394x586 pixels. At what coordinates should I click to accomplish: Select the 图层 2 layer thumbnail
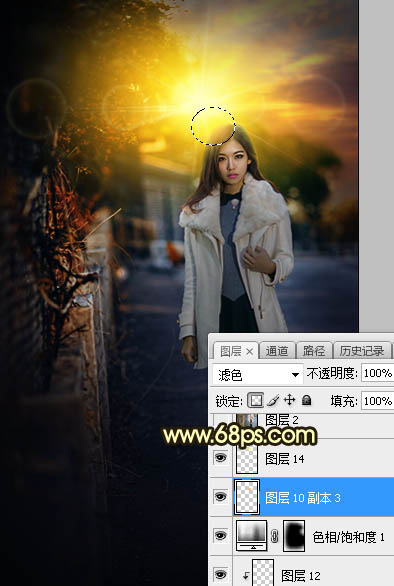point(247,421)
